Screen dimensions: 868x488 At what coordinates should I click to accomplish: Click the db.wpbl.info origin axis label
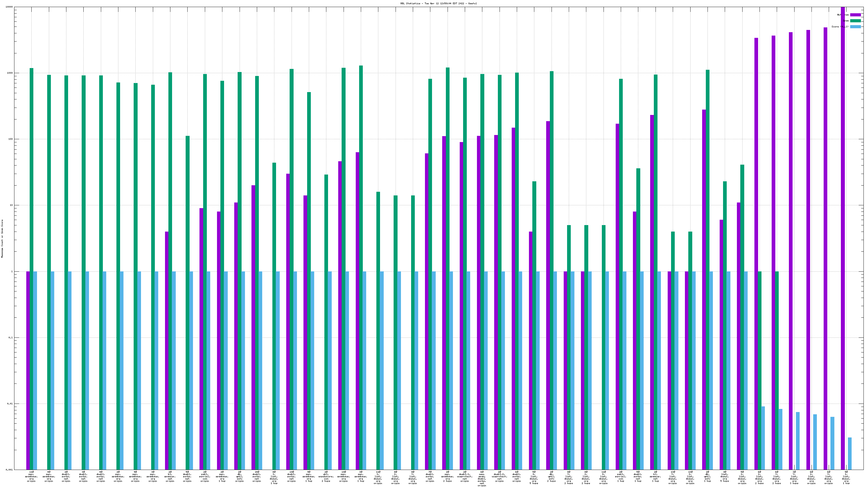pyautogui.click(x=239, y=476)
